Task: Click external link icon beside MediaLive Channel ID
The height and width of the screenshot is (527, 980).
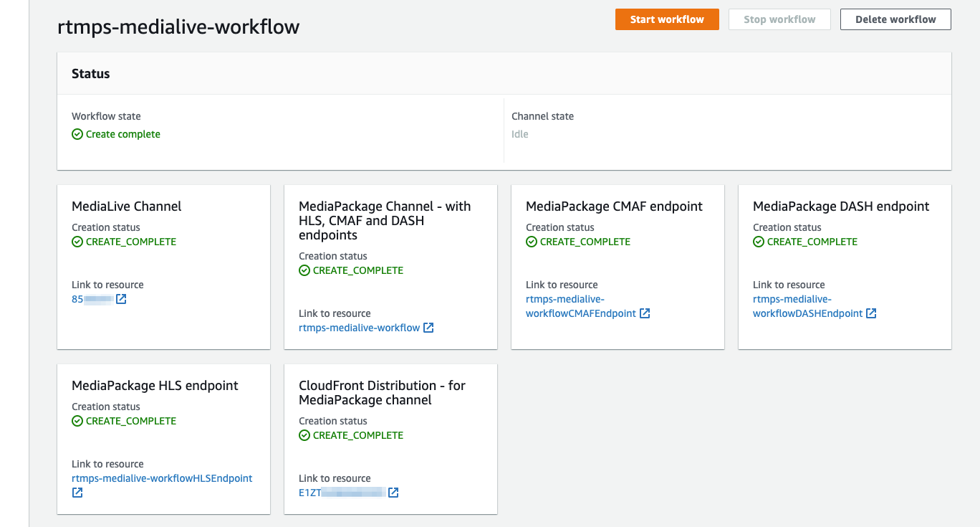Action: pyautogui.click(x=121, y=299)
